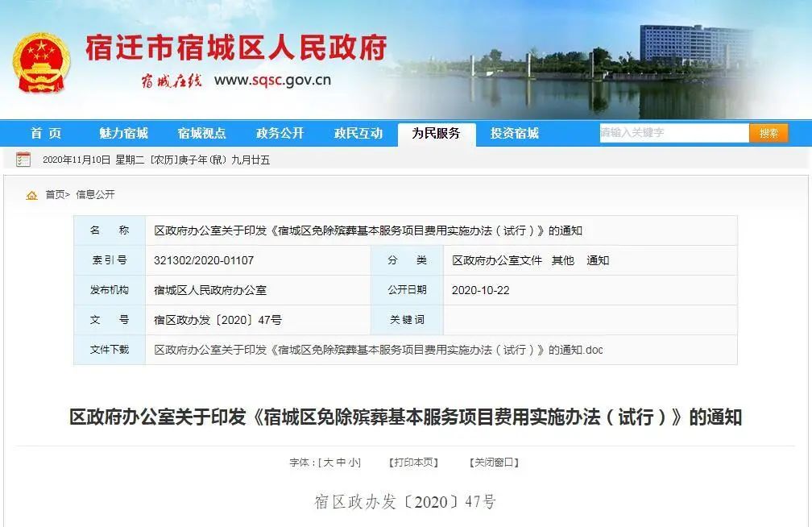Open the 首页 navigation tab
Image resolution: width=812 pixels, height=527 pixels.
[46, 134]
